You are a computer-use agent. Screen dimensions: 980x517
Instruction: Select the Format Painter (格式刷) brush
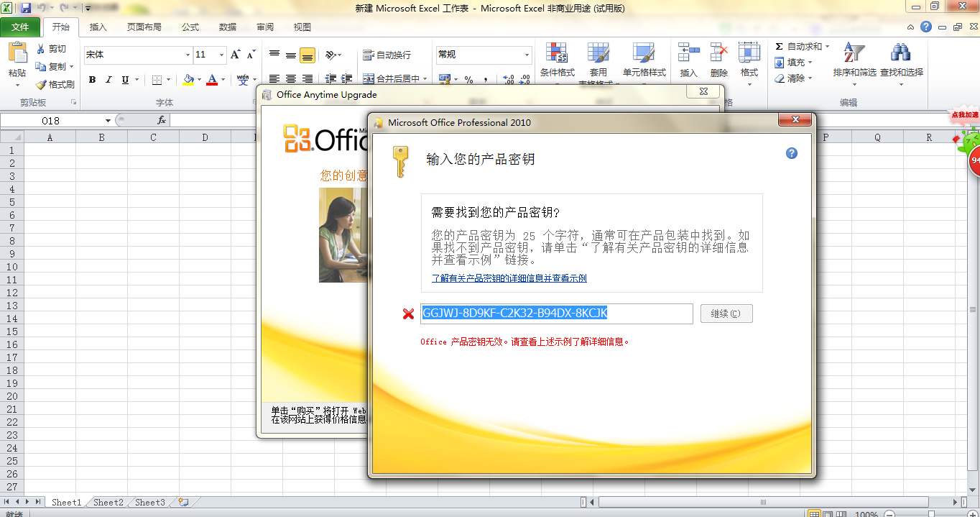[x=40, y=84]
